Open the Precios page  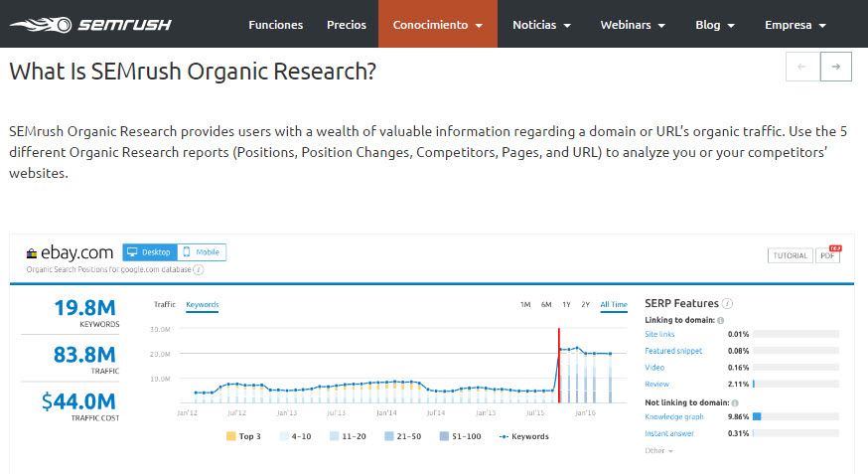(347, 25)
